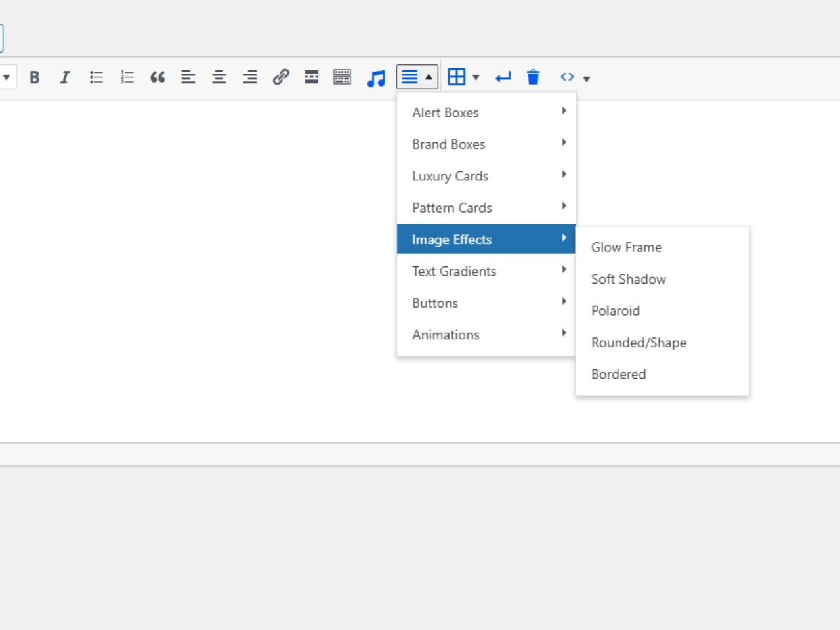Insert the Read More tag
Screen dimensions: 840x630
click(312, 77)
